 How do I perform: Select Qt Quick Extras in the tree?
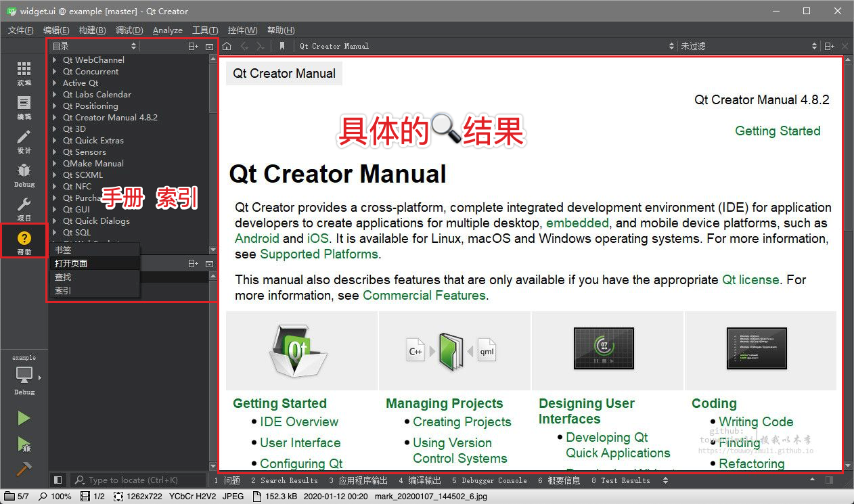click(x=93, y=141)
